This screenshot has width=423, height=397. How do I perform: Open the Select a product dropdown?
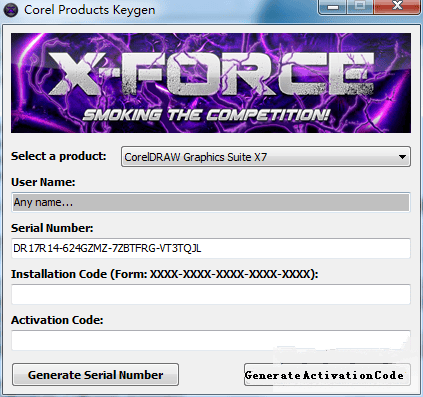[266, 157]
